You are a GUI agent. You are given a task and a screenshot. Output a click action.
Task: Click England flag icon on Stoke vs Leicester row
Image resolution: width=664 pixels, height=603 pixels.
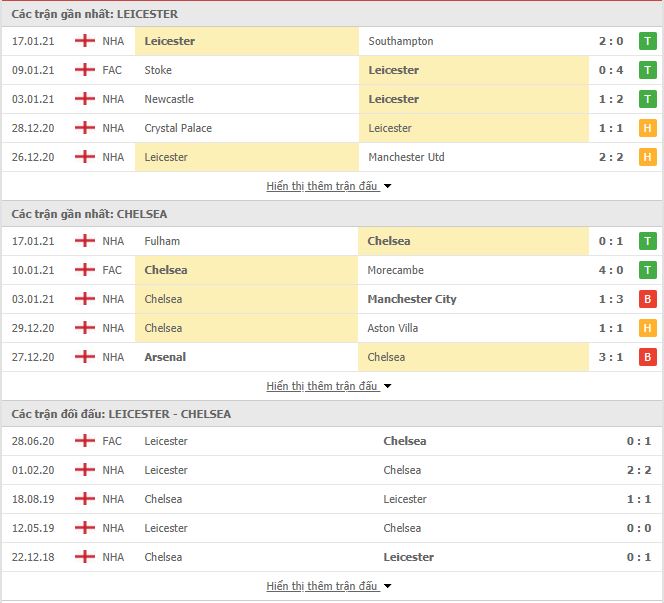click(85, 70)
